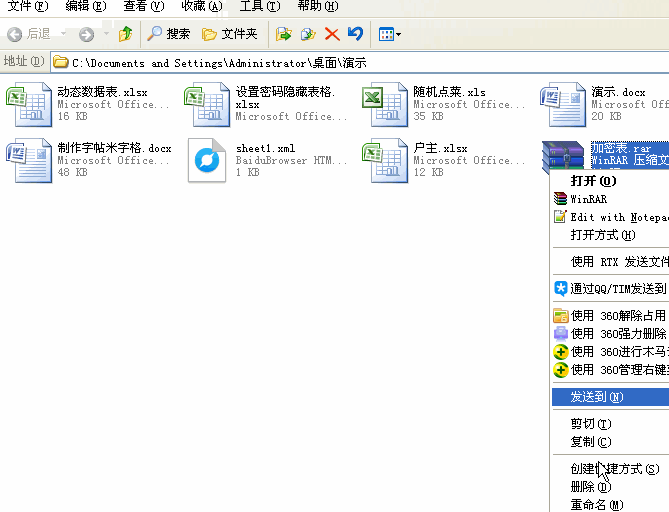Viewport: 669px width, 512px height.
Task: Select the 设置密码隐藏表格.xlsx file icon
Action: click(207, 104)
